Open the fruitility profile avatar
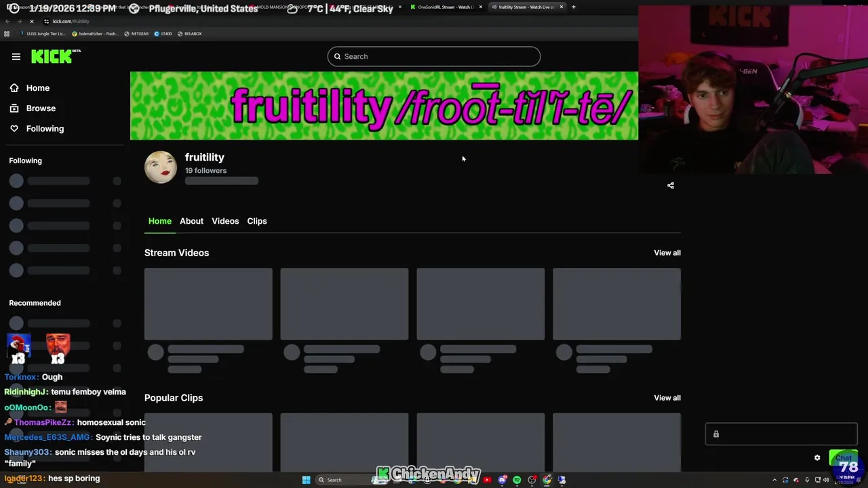Screen dimensions: 868x488 point(161,167)
